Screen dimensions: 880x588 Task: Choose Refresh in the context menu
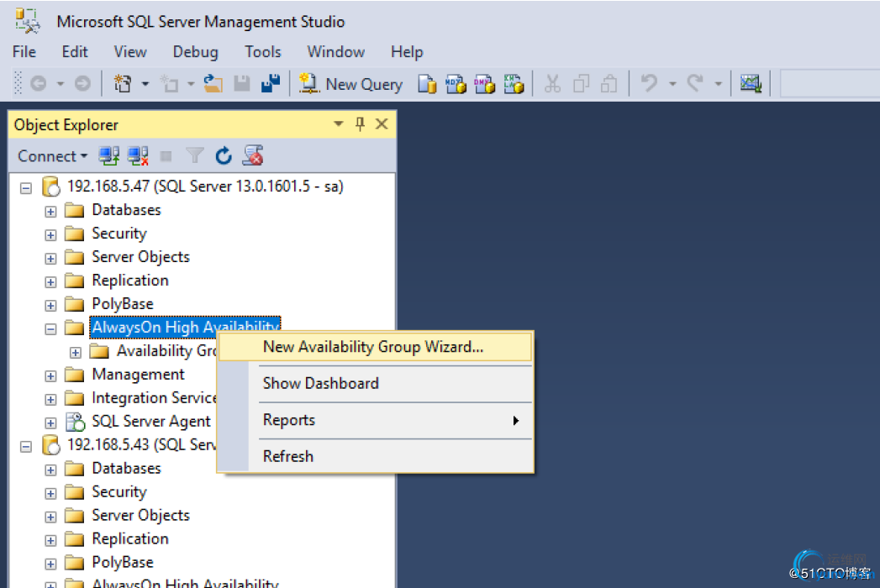coord(375,456)
